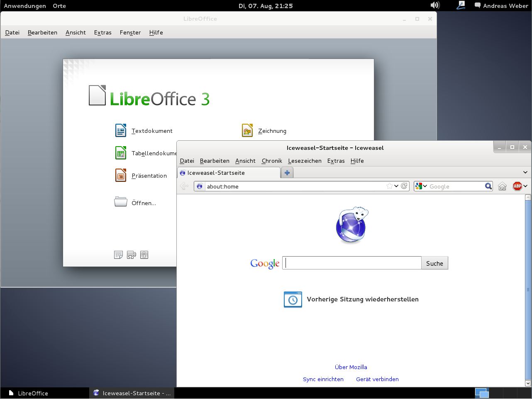Click the Google search field on page

click(x=352, y=263)
